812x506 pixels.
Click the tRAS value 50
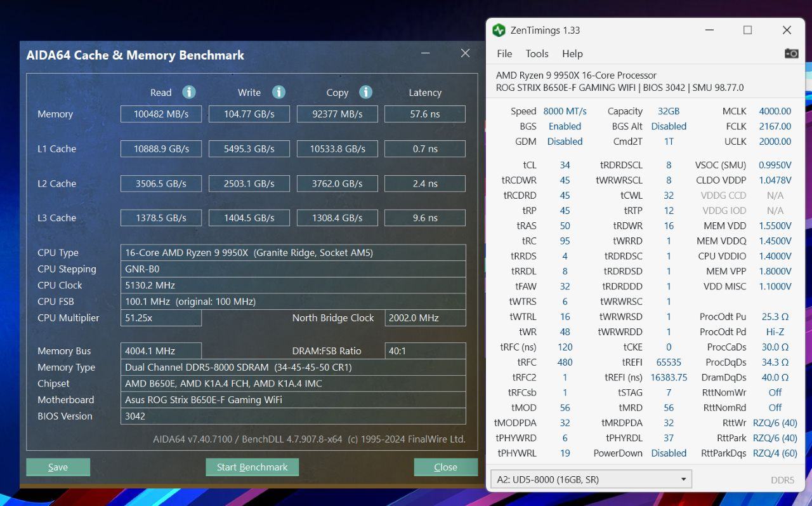point(565,226)
